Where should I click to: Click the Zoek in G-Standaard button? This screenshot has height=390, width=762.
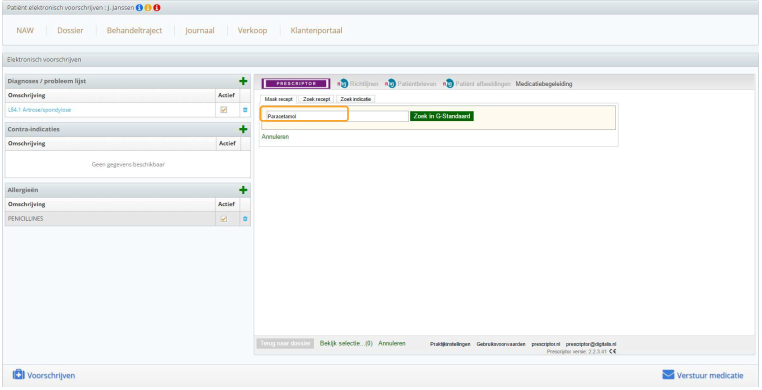pyautogui.click(x=442, y=116)
